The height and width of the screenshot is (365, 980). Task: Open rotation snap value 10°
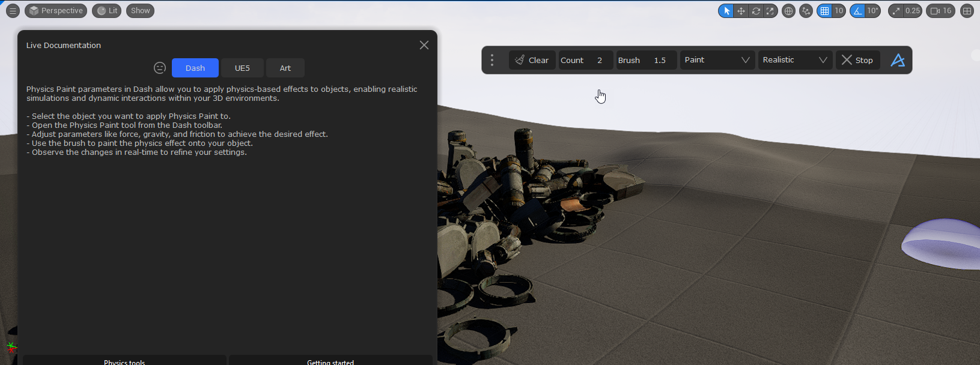tap(872, 11)
